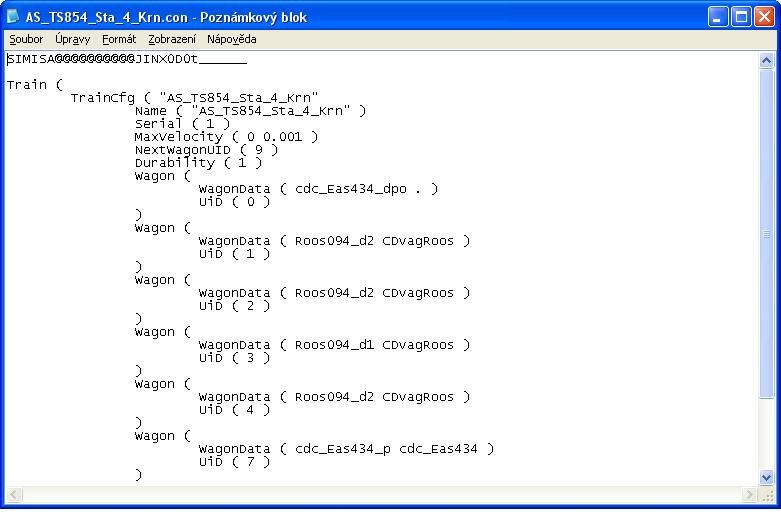Open the Úpravy menu

(x=71, y=40)
